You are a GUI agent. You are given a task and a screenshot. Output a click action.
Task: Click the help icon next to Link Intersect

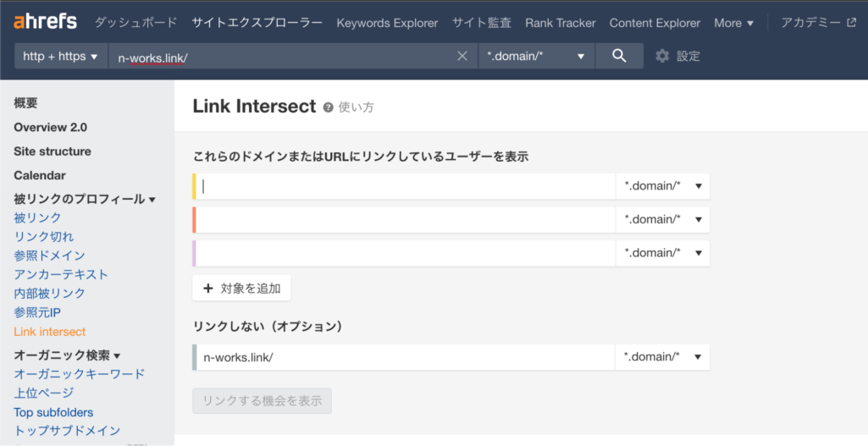[x=329, y=107]
